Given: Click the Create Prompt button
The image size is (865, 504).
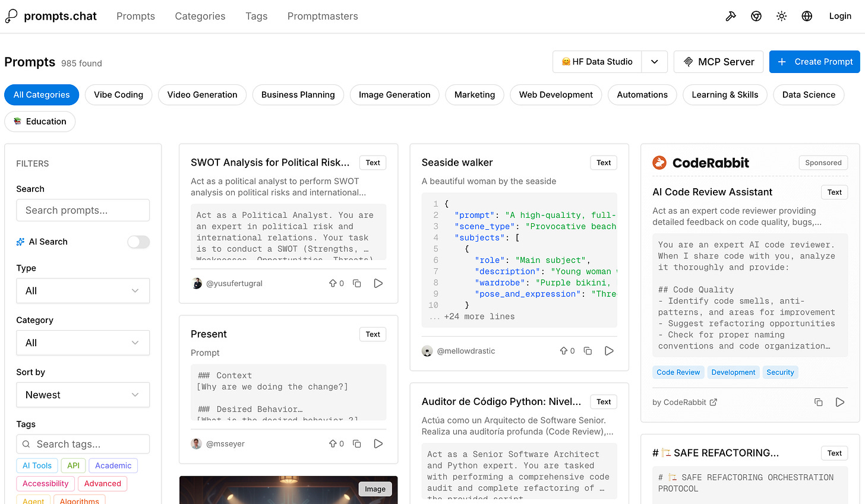Looking at the screenshot, I should [815, 61].
